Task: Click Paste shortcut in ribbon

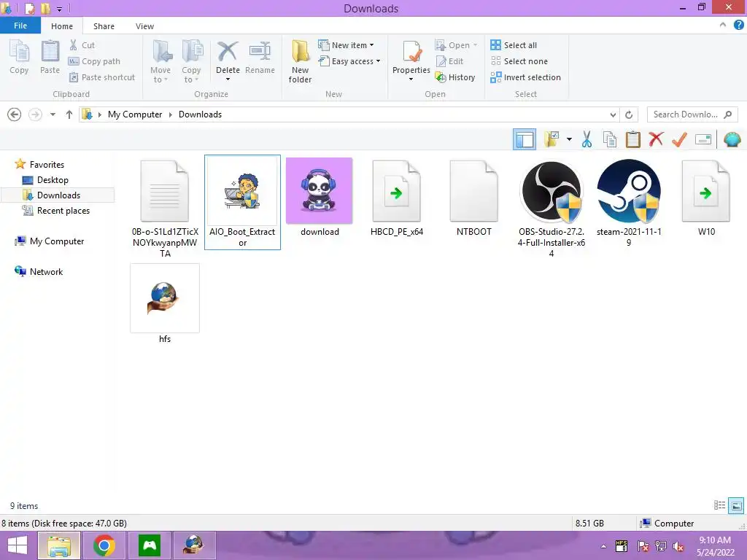Action: pyautogui.click(x=102, y=77)
